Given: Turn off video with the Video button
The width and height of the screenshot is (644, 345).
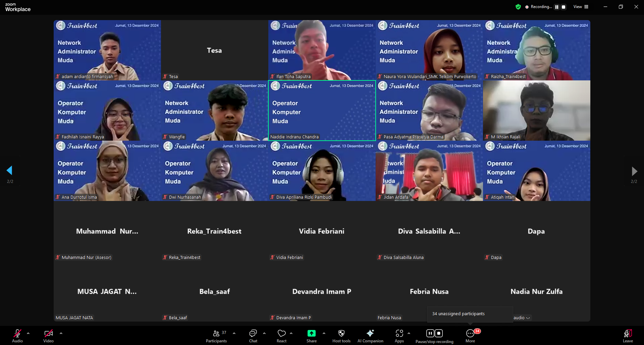Looking at the screenshot, I should pyautogui.click(x=48, y=334).
